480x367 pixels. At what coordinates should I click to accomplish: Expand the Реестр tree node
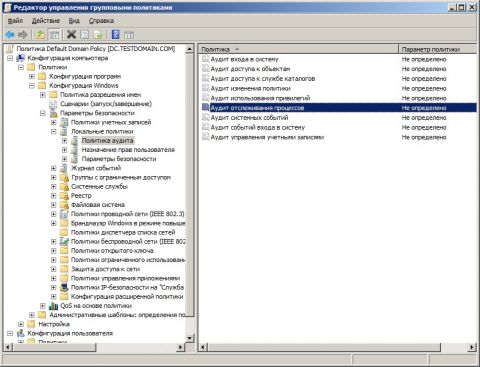click(53, 196)
